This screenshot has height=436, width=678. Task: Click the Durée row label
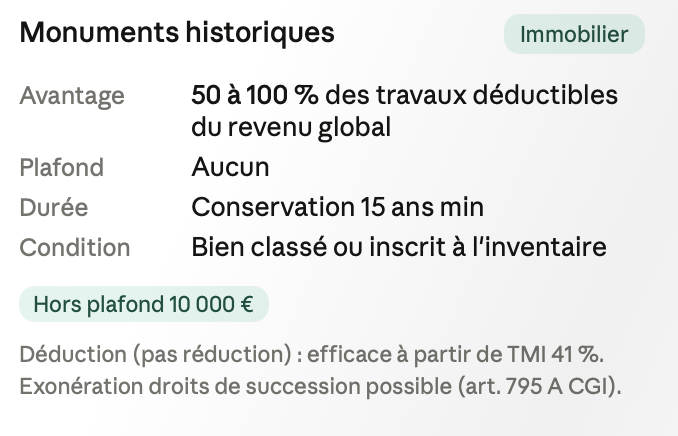pyautogui.click(x=54, y=207)
